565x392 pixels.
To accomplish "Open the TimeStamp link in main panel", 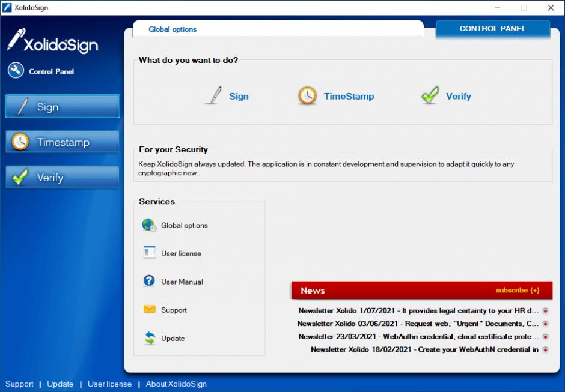I will point(349,97).
